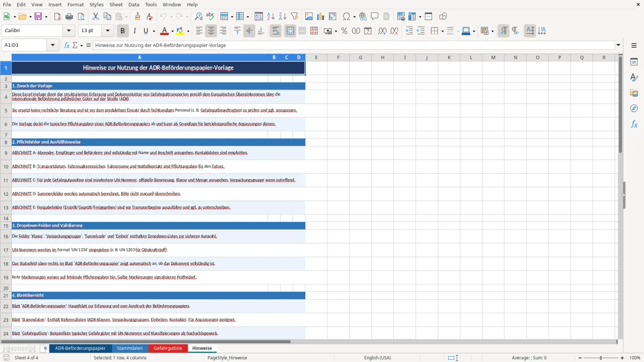Apply the red font color swatch

click(x=165, y=31)
